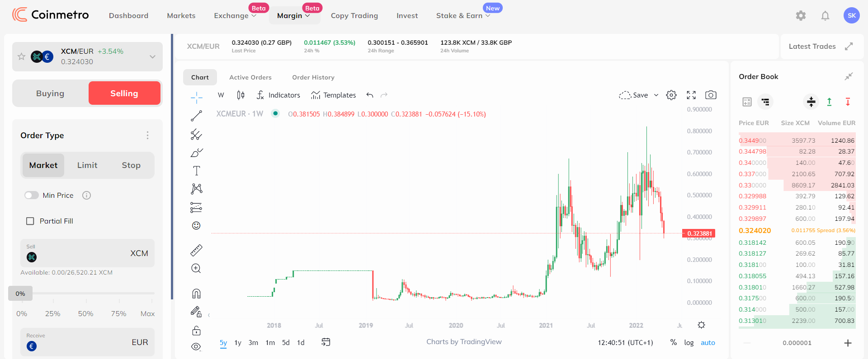Expand the Latest Trades panel

pos(849,46)
